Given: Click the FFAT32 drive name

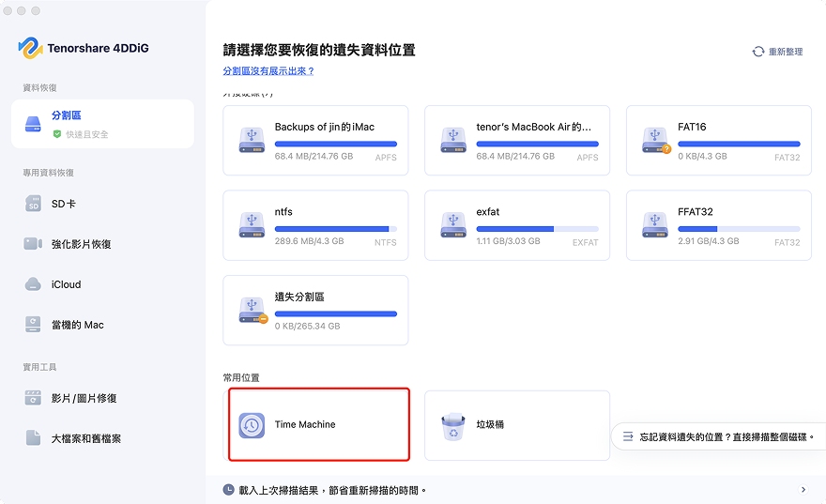Looking at the screenshot, I should [696, 212].
